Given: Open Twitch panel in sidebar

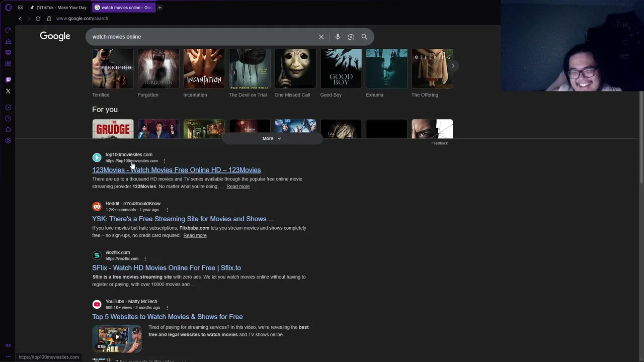Looking at the screenshot, I should 8,80.
